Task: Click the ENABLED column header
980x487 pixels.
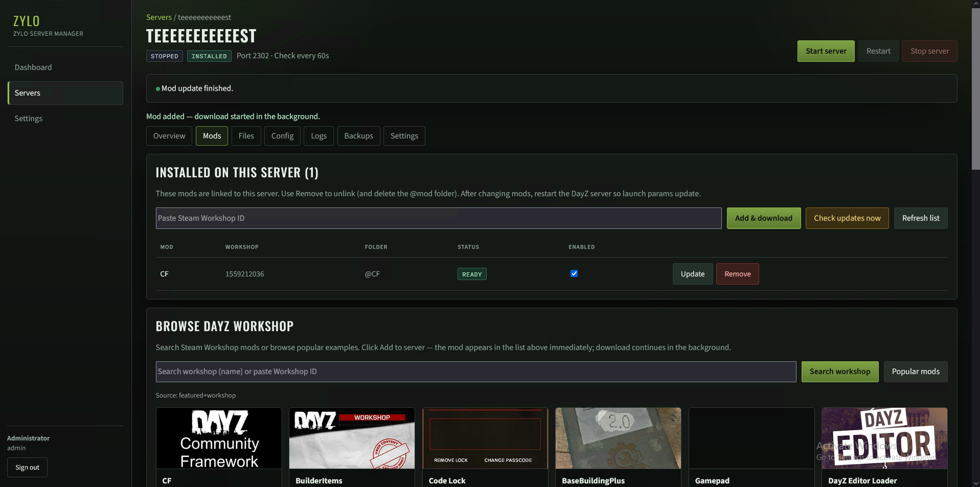Action: [582, 247]
